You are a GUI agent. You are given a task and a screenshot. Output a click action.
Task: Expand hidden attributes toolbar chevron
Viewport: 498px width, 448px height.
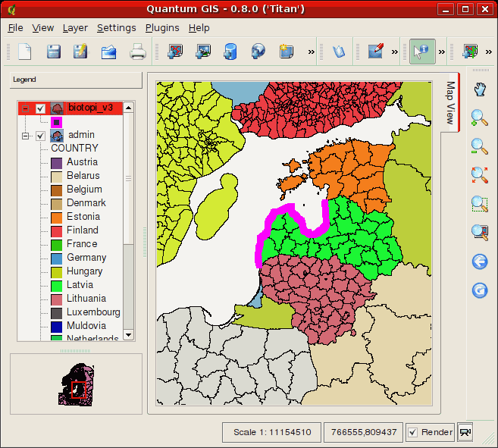(x=441, y=52)
